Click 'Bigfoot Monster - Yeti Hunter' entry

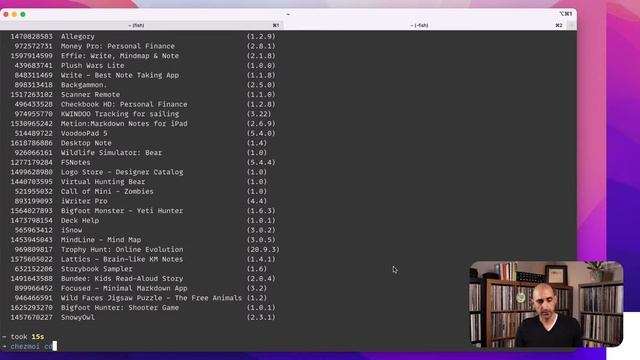tap(122, 211)
